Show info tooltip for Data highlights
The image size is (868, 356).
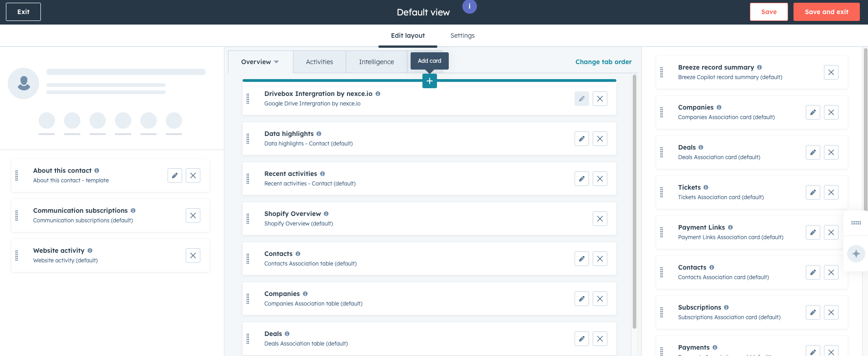click(319, 134)
